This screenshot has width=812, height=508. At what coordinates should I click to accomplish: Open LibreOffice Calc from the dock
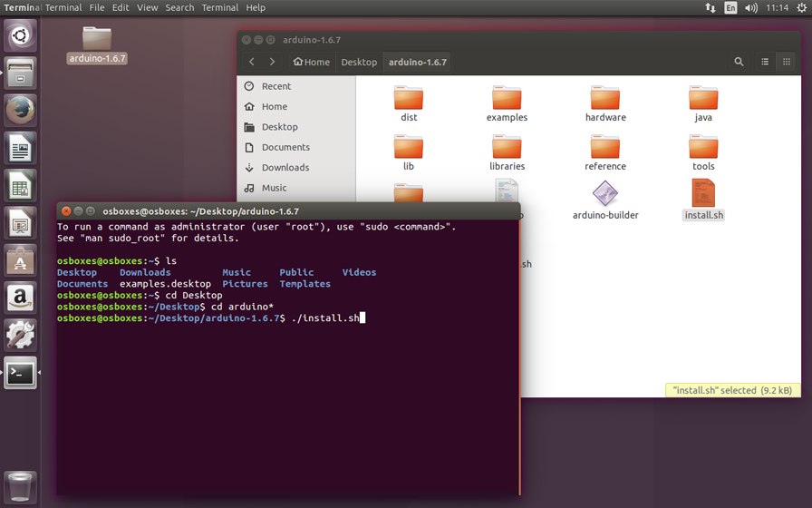20,185
